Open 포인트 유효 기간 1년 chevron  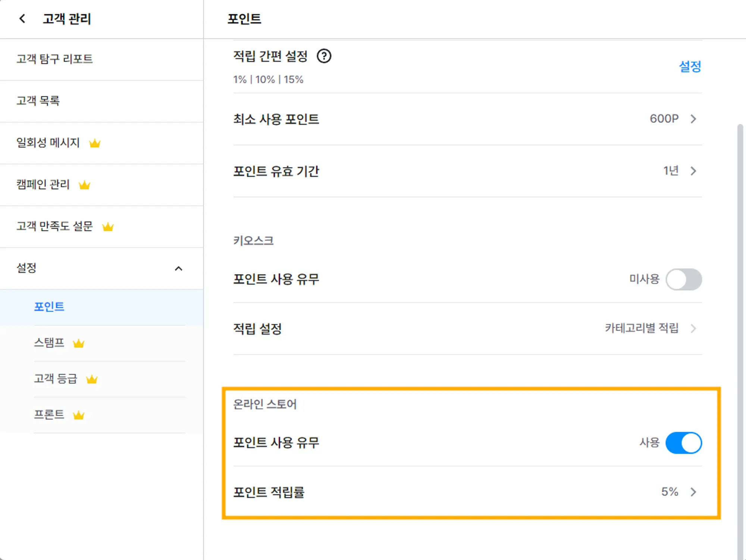(x=693, y=171)
